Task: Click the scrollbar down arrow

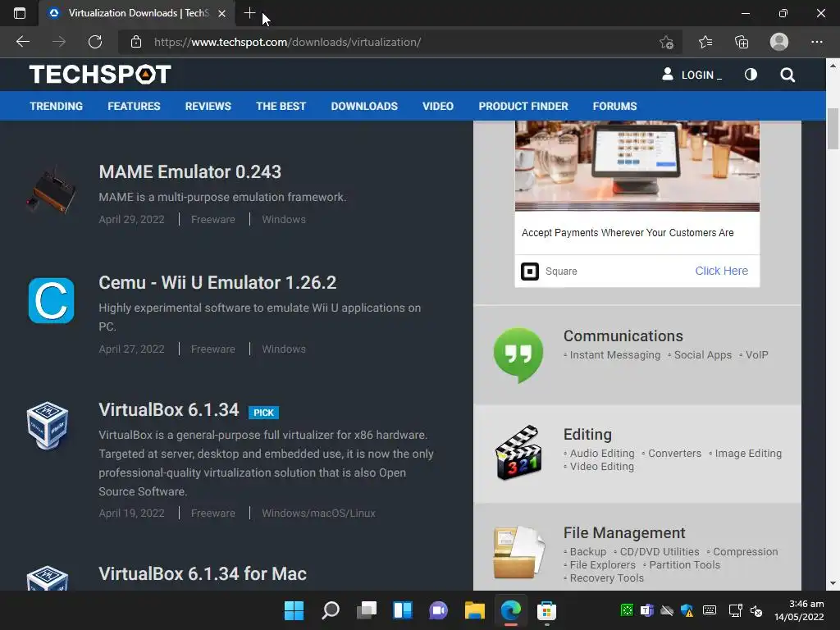Action: (x=833, y=583)
